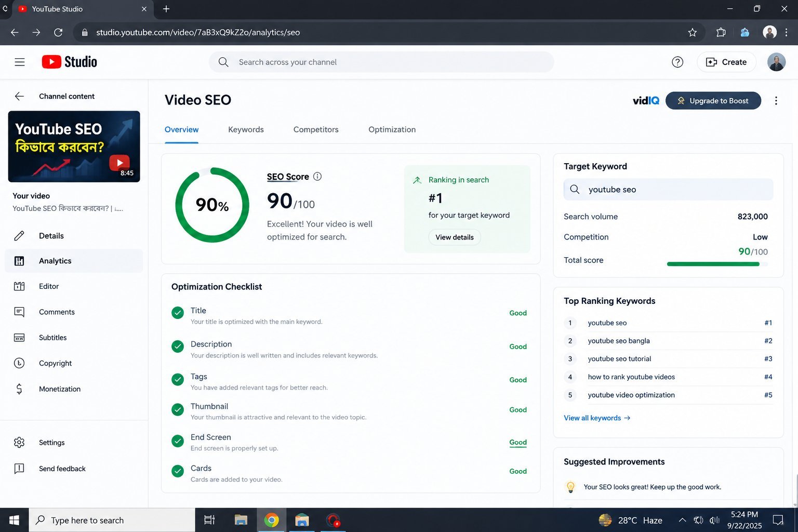Click the SEO Score info icon

coord(317,177)
